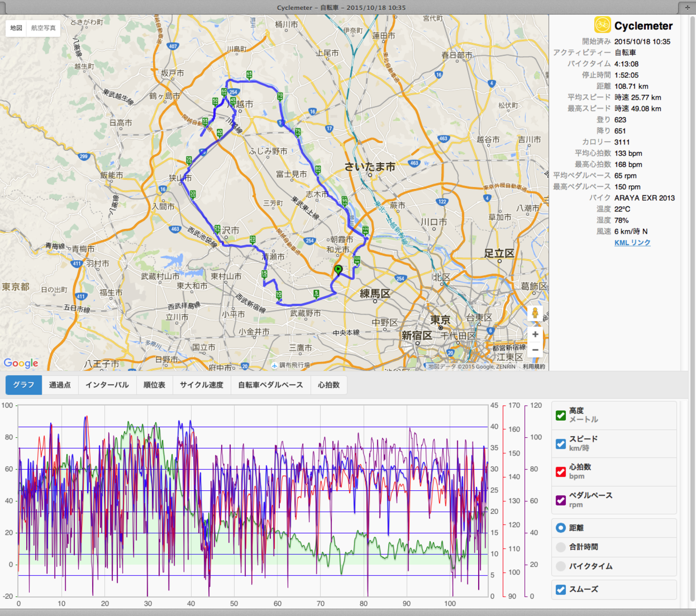Click the 開始済み value 2015/10/18 10:35

[642, 41]
